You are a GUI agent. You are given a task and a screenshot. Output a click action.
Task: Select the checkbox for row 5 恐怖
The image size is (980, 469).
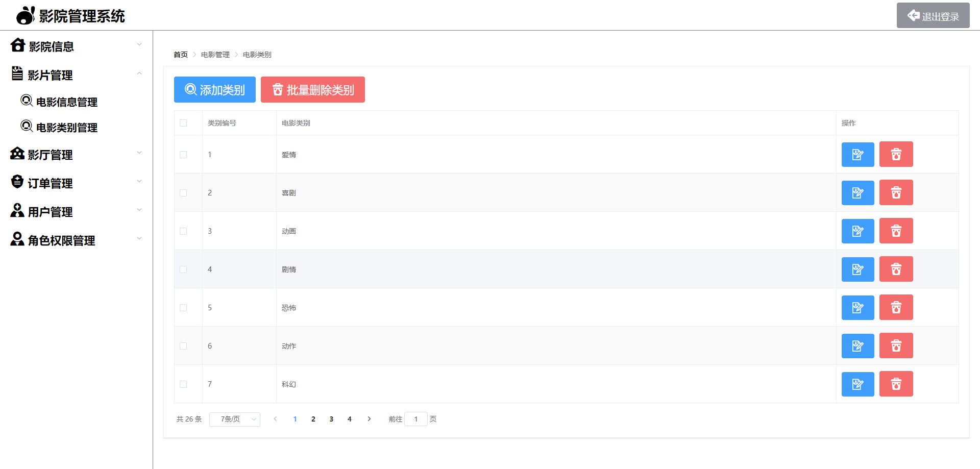coord(183,308)
